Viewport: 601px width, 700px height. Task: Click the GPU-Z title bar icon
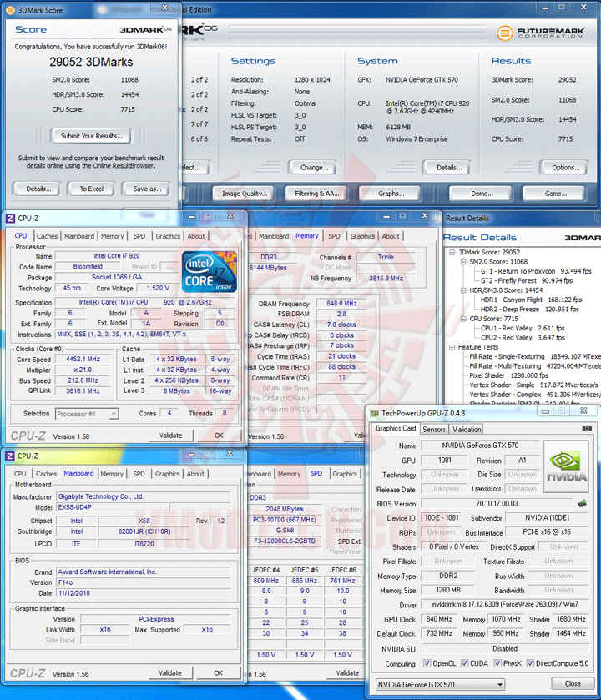374,413
